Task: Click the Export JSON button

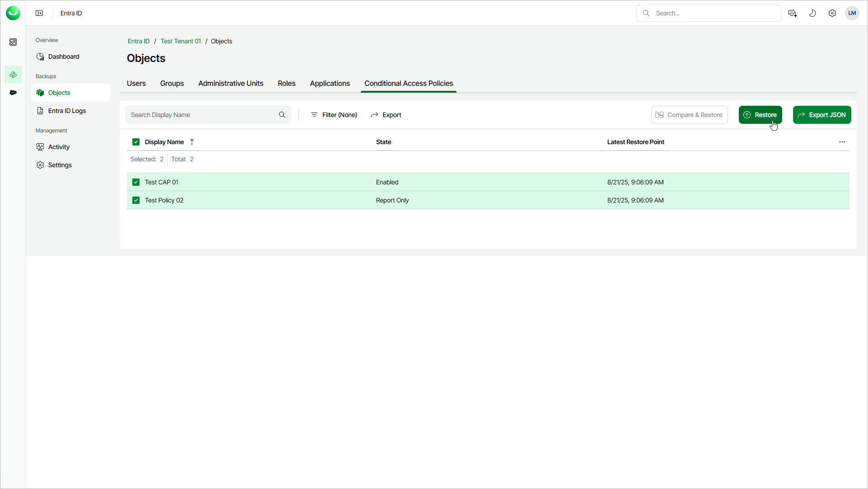Action: pyautogui.click(x=822, y=115)
